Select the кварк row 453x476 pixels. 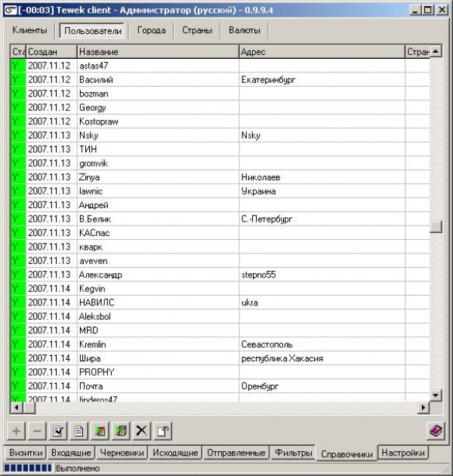coord(220,247)
